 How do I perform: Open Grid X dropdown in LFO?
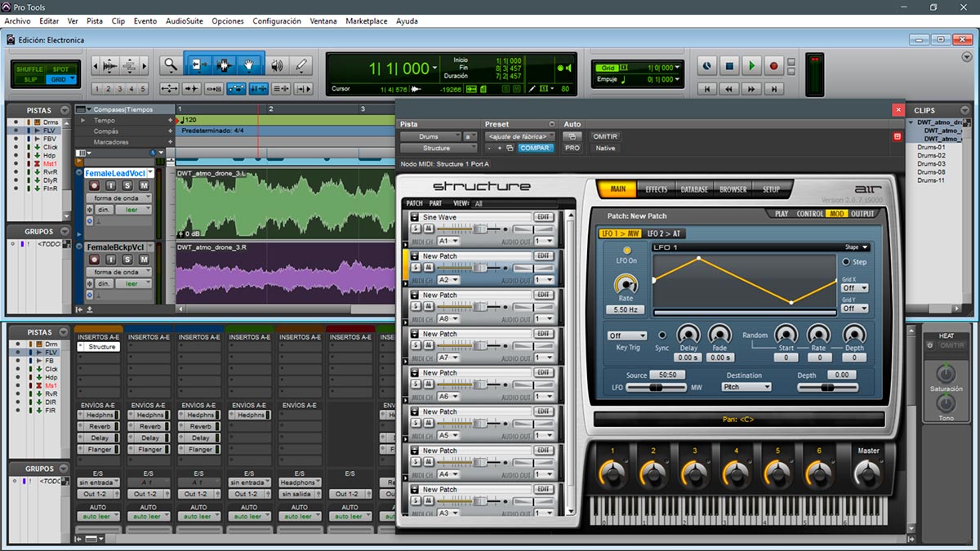[854, 288]
